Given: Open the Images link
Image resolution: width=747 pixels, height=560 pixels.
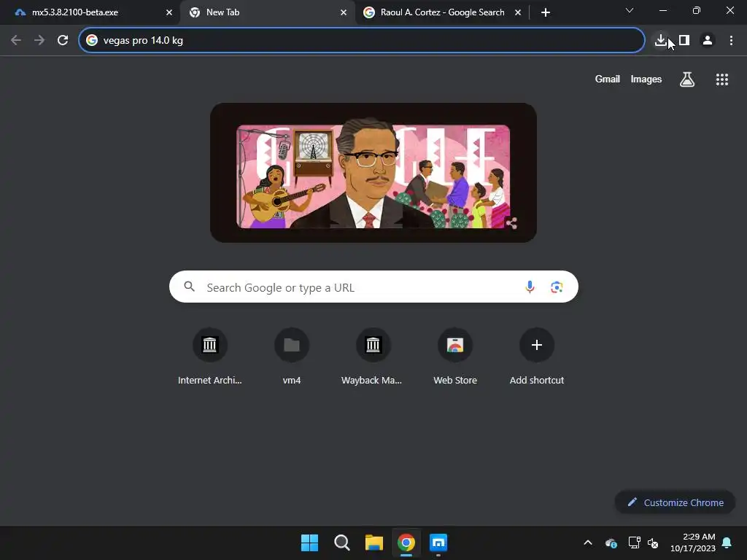Looking at the screenshot, I should point(646,79).
